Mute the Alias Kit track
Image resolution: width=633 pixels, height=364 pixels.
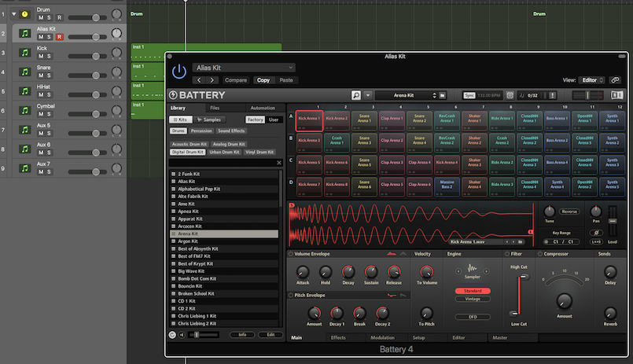41,37
